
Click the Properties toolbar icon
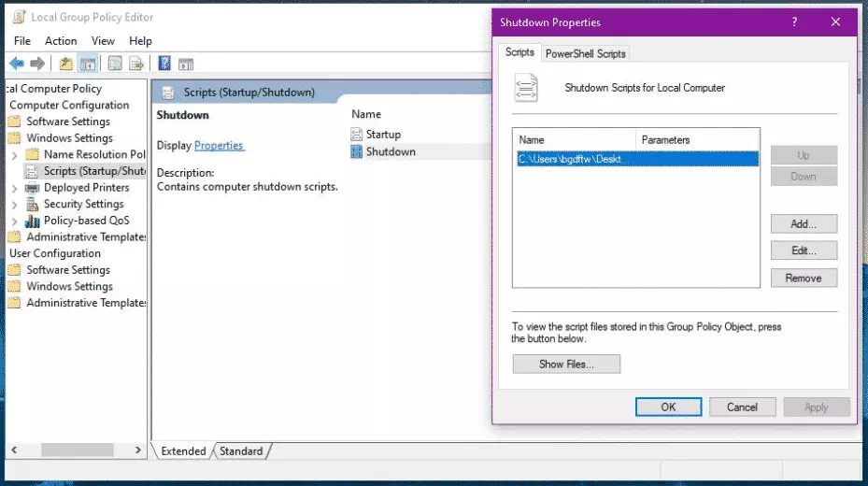point(115,64)
